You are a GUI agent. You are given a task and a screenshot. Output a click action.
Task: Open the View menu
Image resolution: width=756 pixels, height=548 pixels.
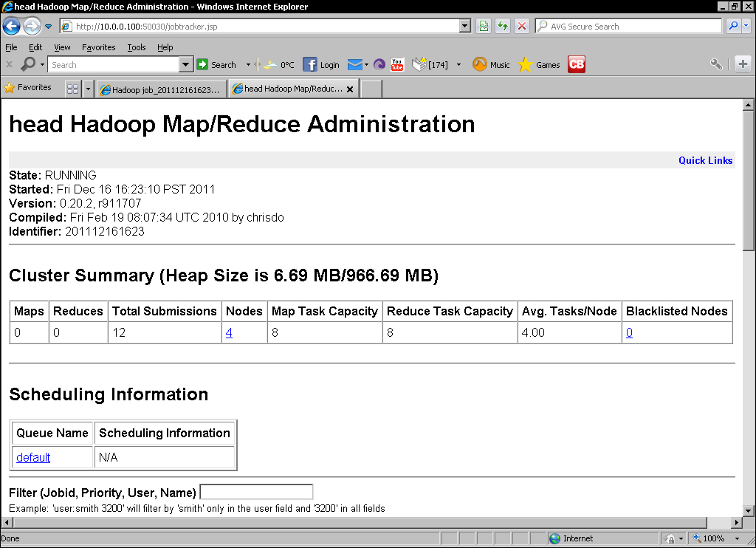[62, 47]
